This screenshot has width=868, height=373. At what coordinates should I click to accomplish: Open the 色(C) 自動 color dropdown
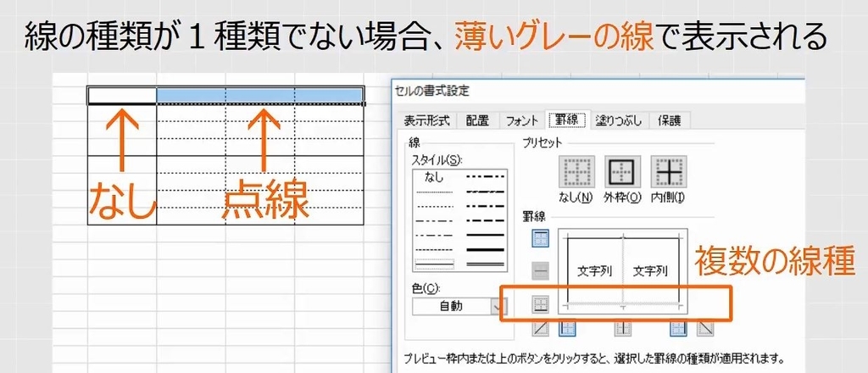459,306
